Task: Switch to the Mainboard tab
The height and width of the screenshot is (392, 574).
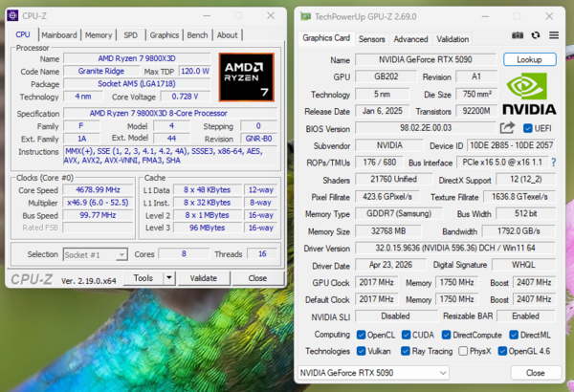Action: (59, 35)
